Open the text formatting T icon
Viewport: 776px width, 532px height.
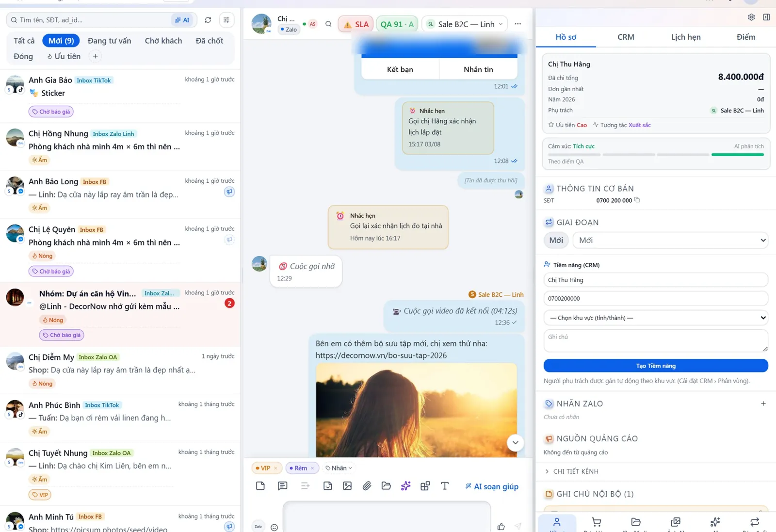click(445, 486)
